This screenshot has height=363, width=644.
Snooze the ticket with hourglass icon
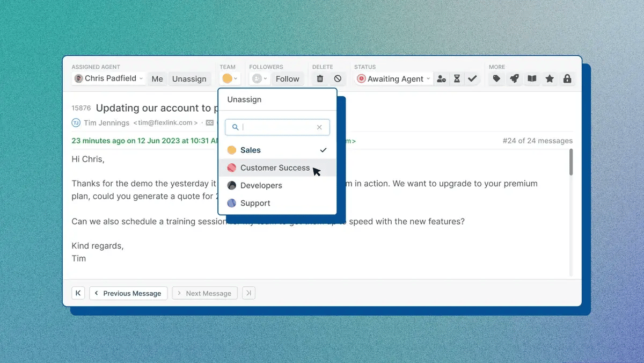(457, 78)
